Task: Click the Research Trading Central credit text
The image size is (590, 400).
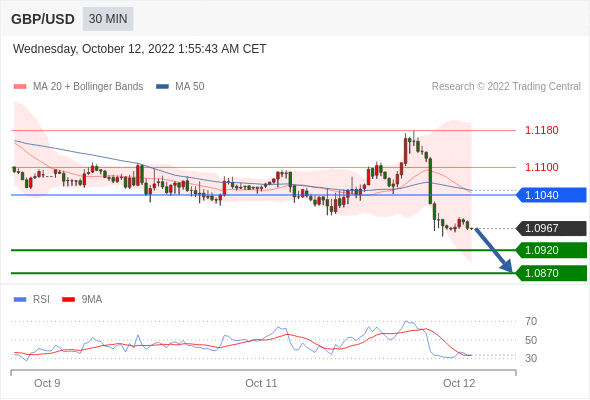Action: pyautogui.click(x=506, y=87)
